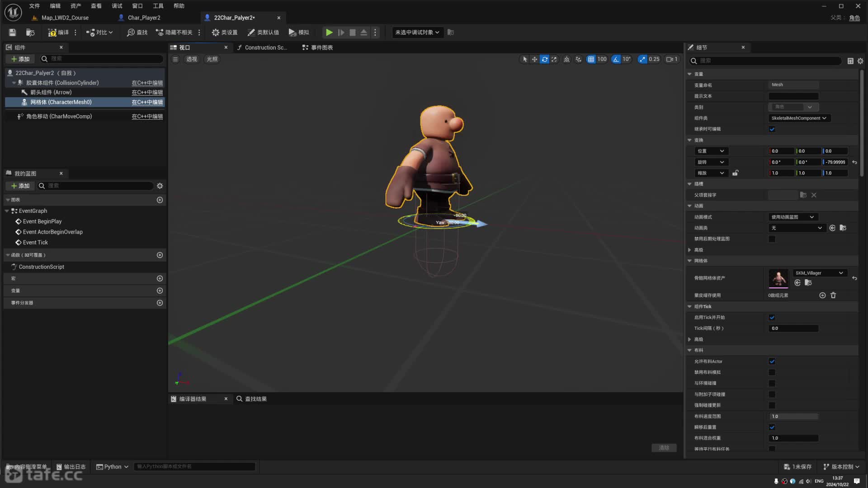Select the translate (move) gizmo tool

coord(534,59)
